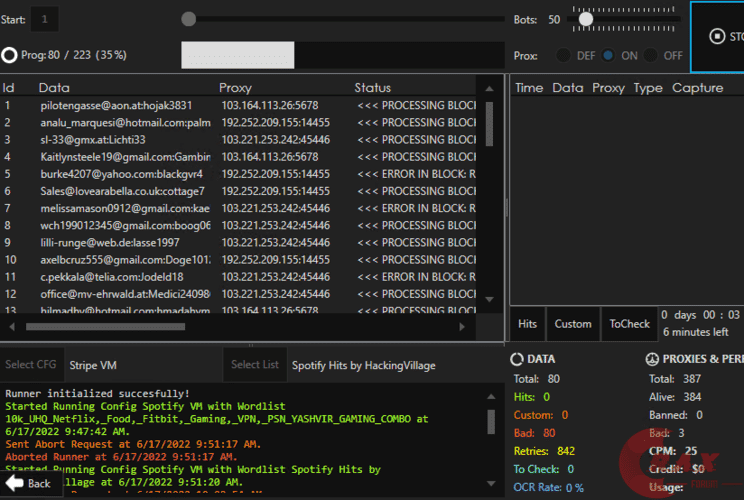Open the Select CFG chooser
The image size is (744, 500).
(33, 365)
